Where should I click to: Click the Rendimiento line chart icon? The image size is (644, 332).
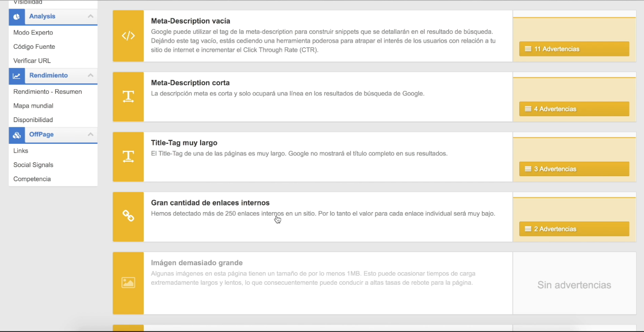(17, 75)
